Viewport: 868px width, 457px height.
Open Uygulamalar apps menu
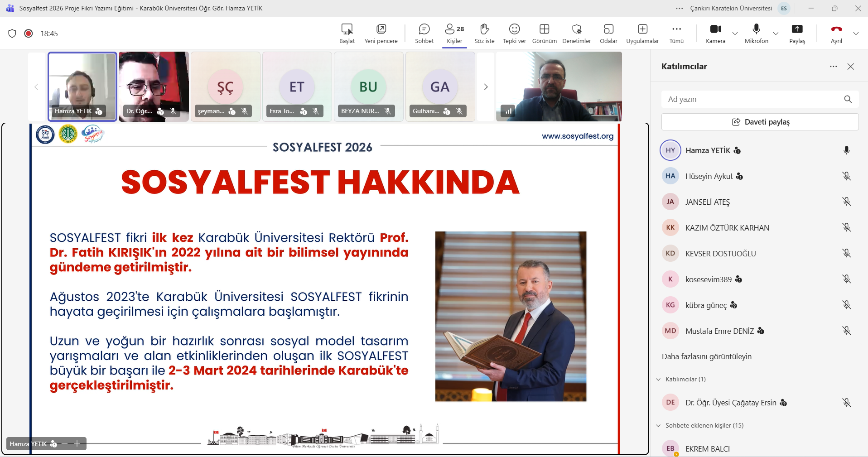click(642, 34)
